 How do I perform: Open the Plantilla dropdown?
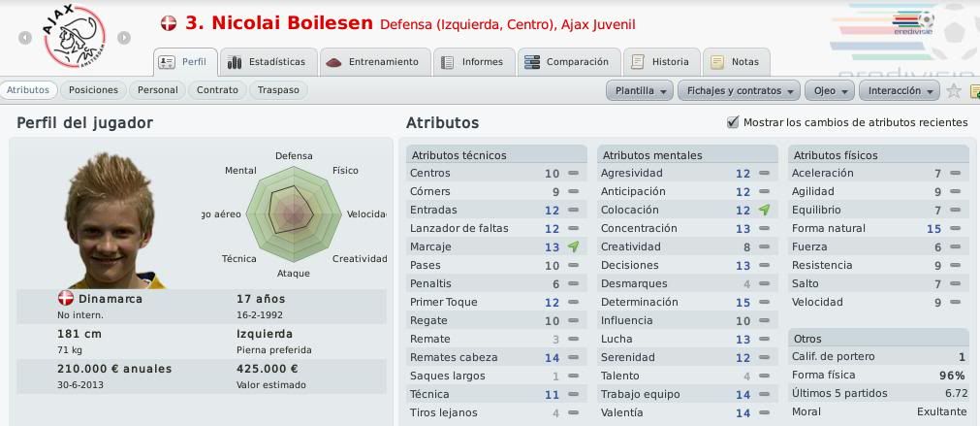coord(640,90)
